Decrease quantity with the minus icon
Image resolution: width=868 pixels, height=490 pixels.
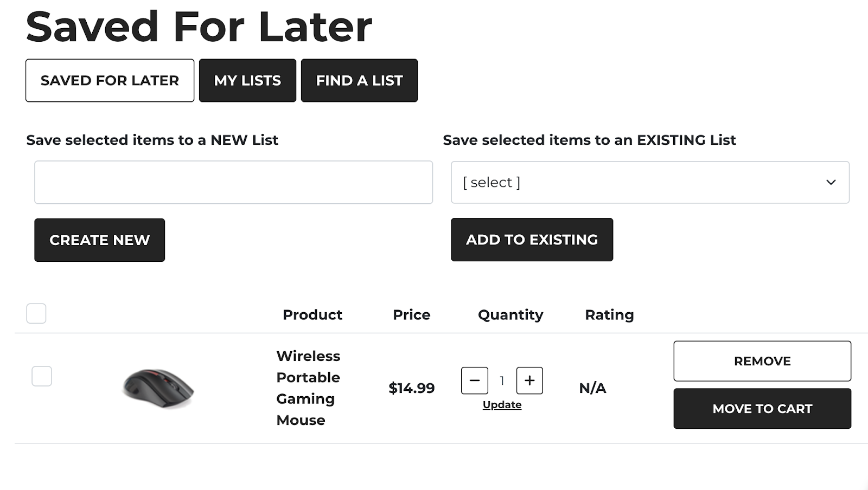(x=475, y=381)
